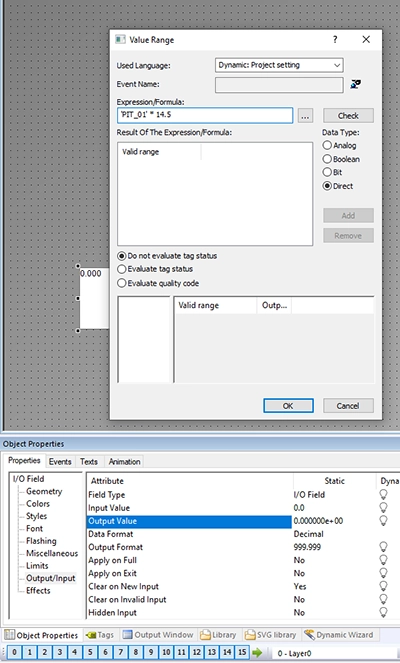Toggle layer 1 button

click(x=30, y=652)
